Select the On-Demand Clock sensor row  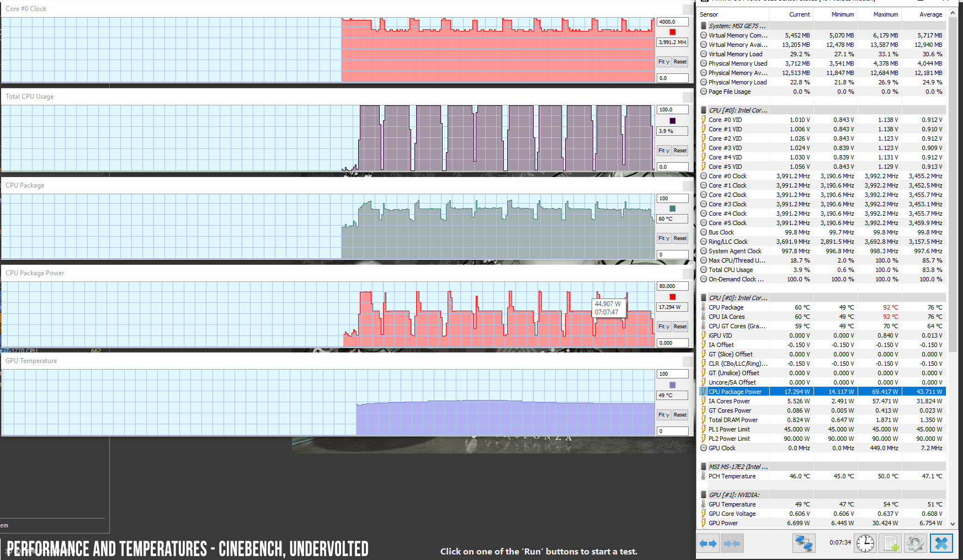tap(822, 279)
